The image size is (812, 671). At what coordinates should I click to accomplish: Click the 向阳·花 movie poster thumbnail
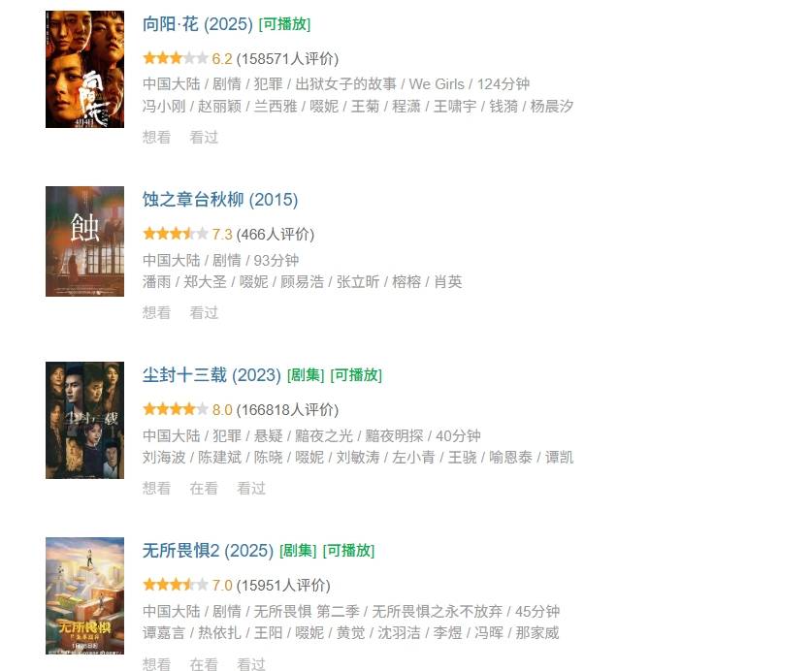click(85, 70)
